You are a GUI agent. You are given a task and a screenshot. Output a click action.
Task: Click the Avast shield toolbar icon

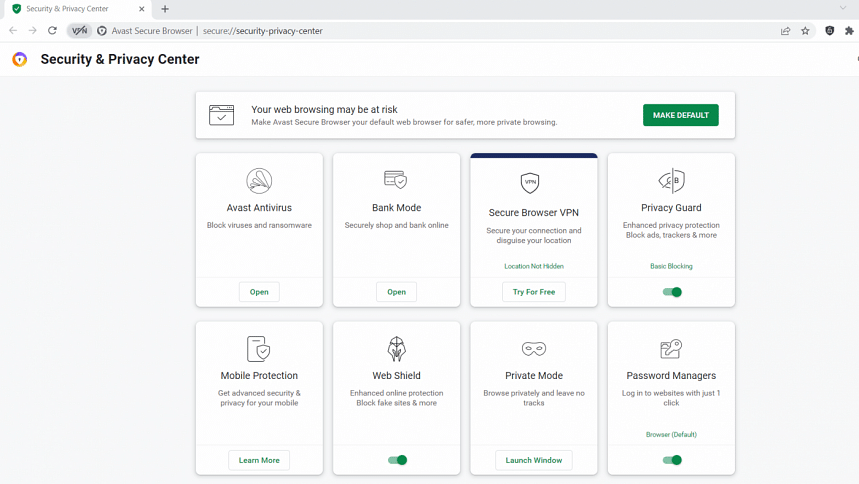click(x=829, y=31)
